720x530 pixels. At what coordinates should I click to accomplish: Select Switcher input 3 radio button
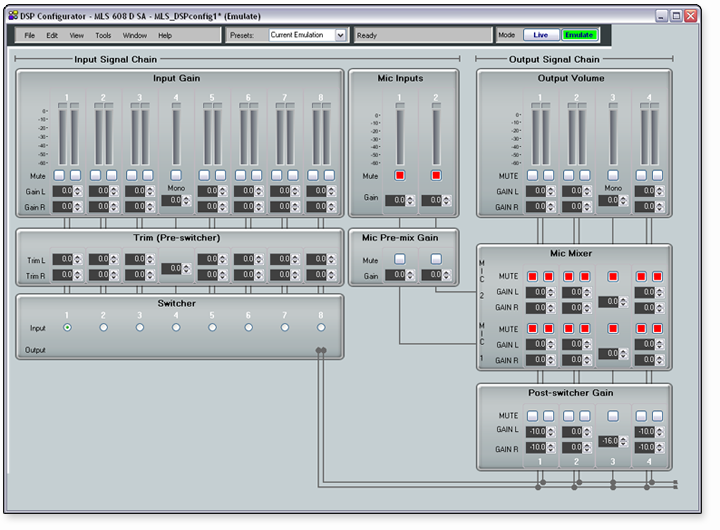(140, 327)
